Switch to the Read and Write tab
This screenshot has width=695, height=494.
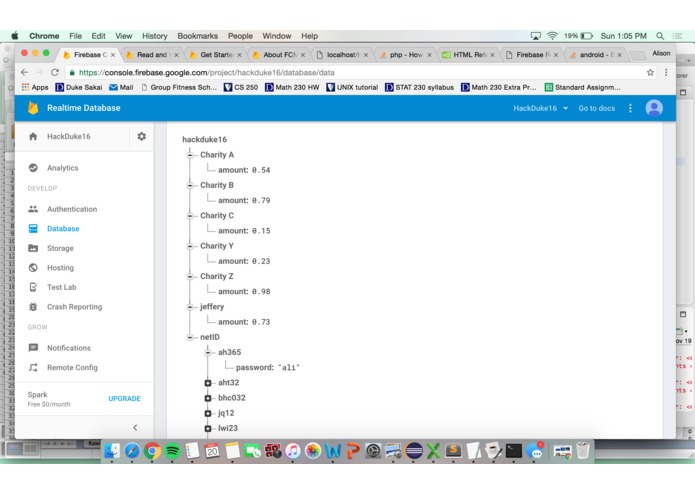152,54
